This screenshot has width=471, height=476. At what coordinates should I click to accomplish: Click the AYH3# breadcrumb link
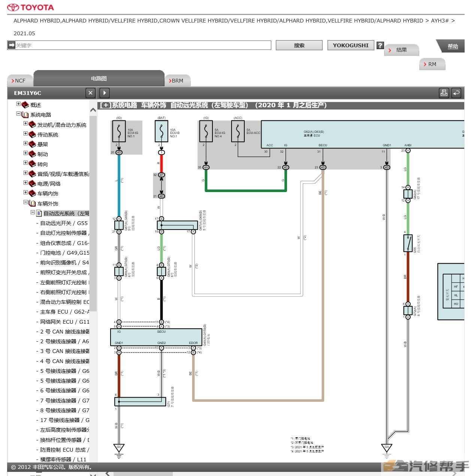coord(440,21)
